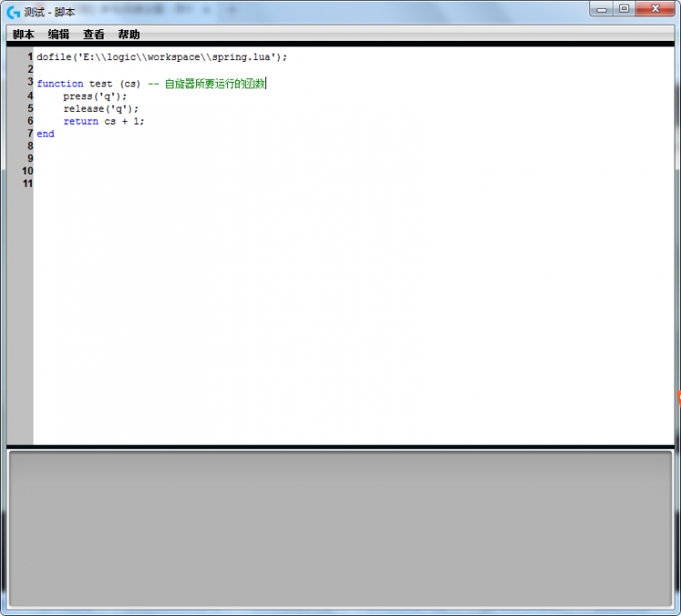Minimize the script editor window

click(602, 9)
